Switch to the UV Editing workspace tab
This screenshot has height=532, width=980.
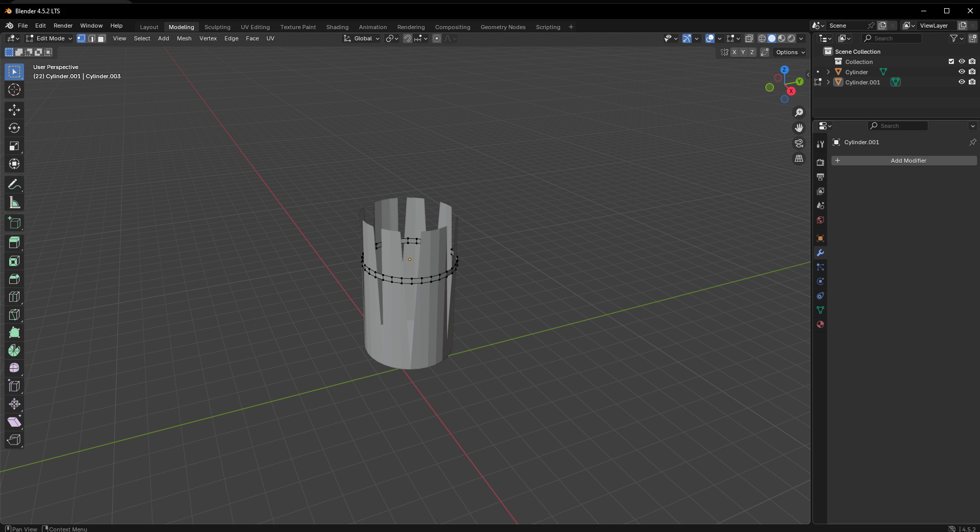click(255, 27)
